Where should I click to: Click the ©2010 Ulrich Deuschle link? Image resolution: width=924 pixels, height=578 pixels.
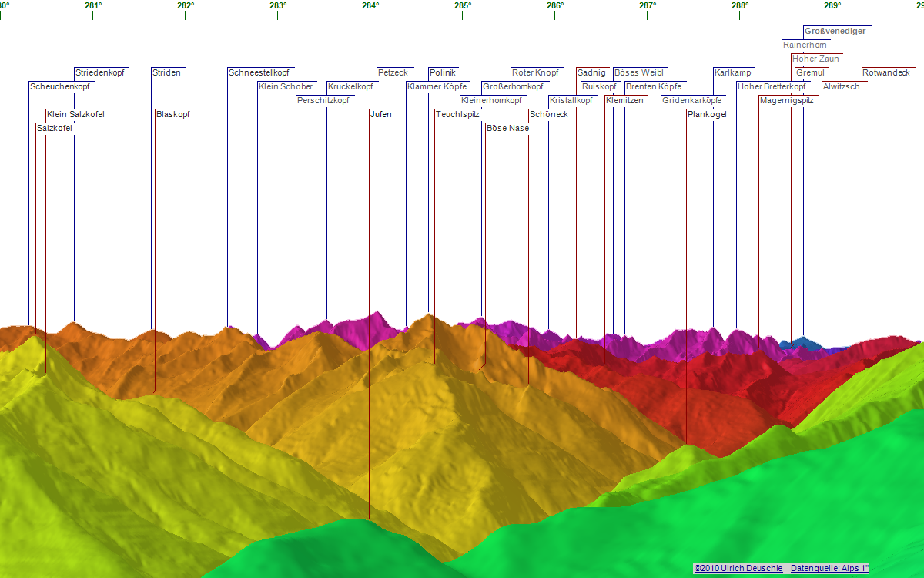point(738,568)
